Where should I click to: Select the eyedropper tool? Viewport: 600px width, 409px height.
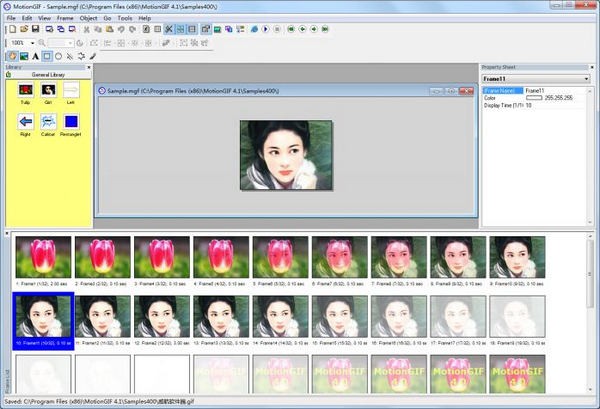92,56
